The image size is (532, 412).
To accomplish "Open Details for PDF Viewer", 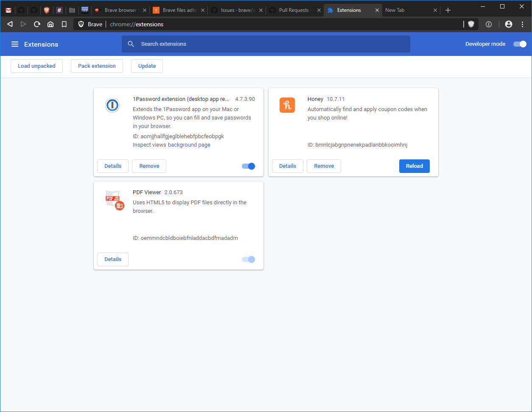I will point(113,259).
